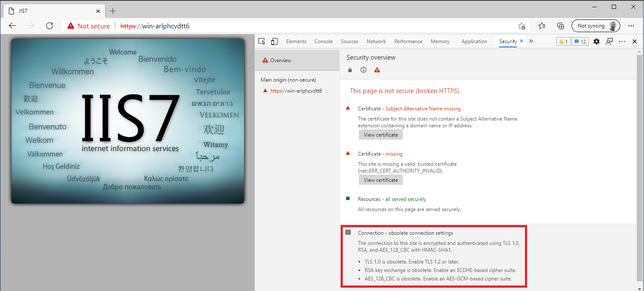This screenshot has width=644, height=291.
Task: Click 'all served securely' resources text
Action: click(x=405, y=199)
